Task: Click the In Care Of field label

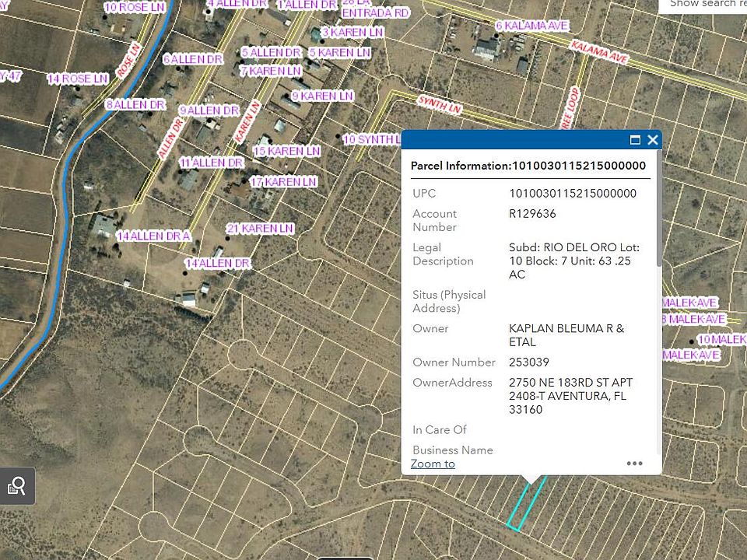Action: click(439, 430)
